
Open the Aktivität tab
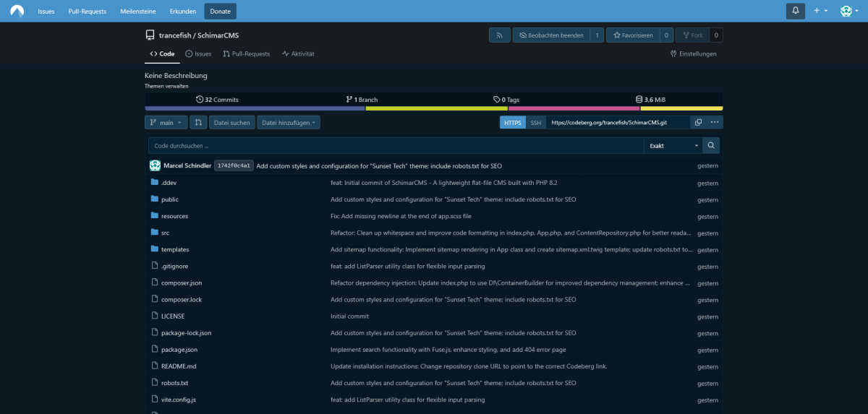pos(298,54)
